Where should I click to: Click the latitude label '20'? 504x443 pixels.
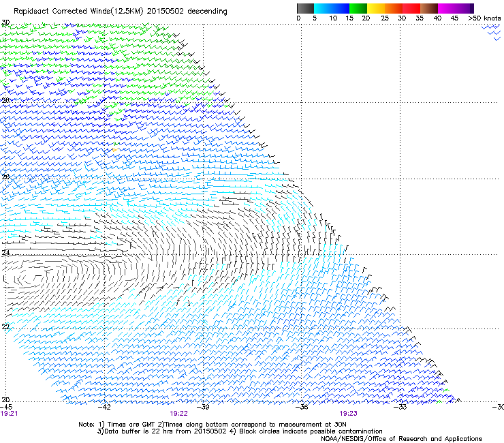pos(5,399)
